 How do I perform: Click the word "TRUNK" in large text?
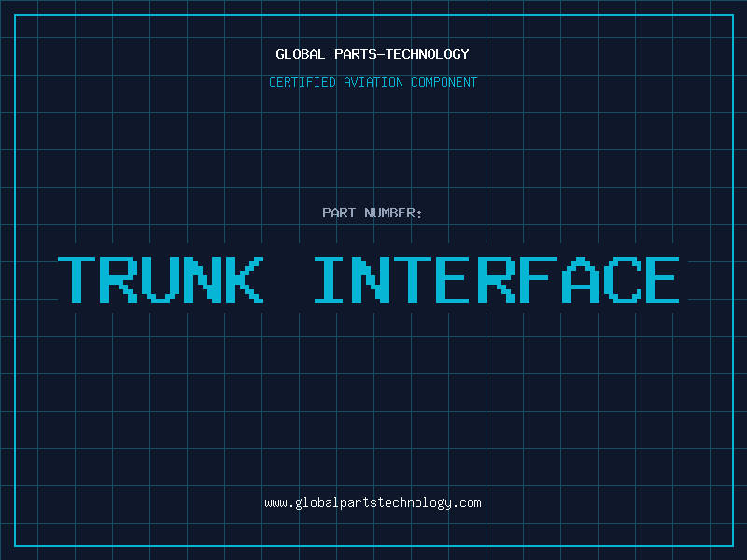pyautogui.click(x=161, y=279)
